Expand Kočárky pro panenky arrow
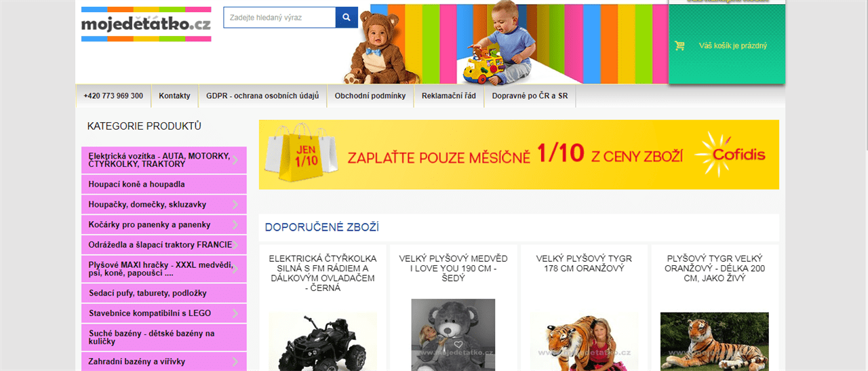This screenshot has height=371, width=868. (235, 224)
